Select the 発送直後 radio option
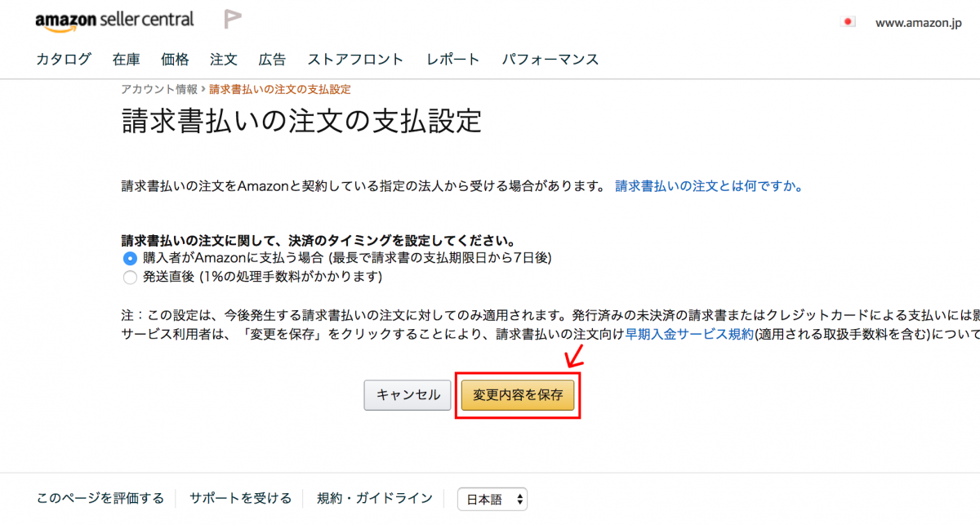Screen dimensions: 980x525 click(x=130, y=278)
